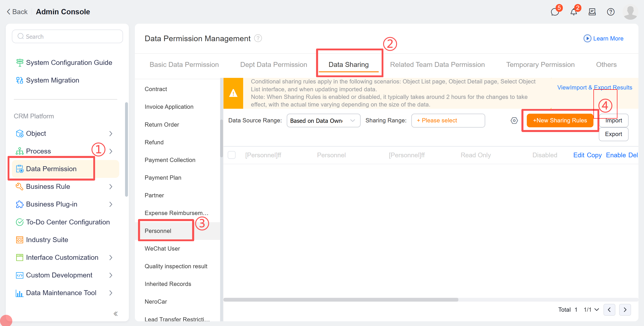The image size is (644, 326).
Task: Switch to the Others tab
Action: pos(606,64)
